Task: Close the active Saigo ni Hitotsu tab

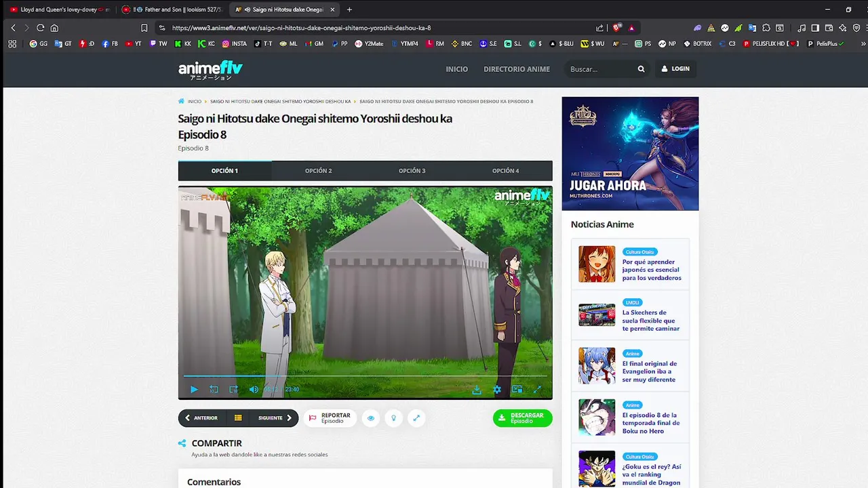Action: pos(332,9)
